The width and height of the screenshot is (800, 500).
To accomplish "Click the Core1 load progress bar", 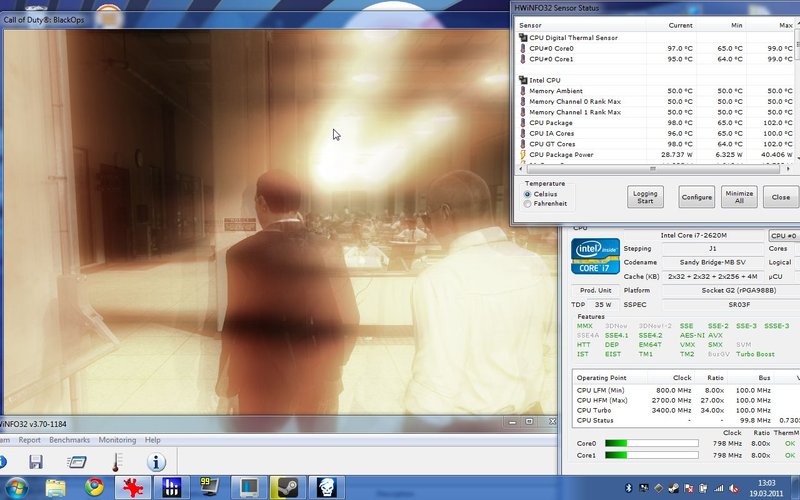I will tap(652, 455).
